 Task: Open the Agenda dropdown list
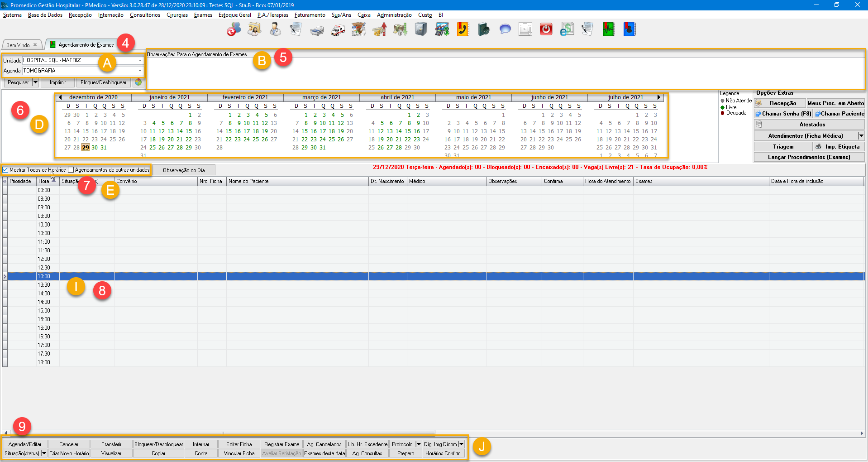tap(140, 71)
